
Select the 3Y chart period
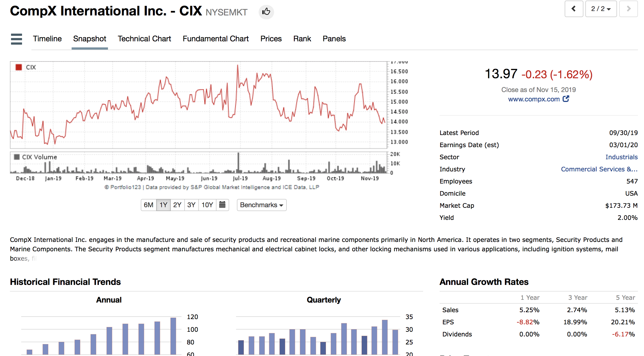click(x=191, y=205)
